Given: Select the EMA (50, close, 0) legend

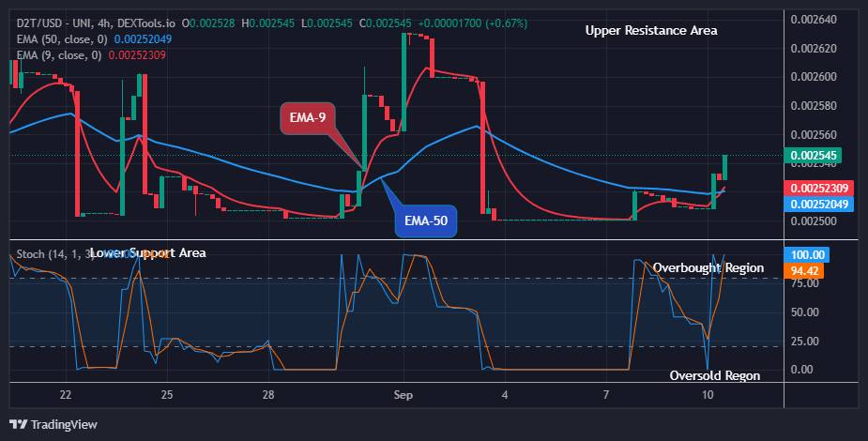Looking at the screenshot, I should click(62, 39).
